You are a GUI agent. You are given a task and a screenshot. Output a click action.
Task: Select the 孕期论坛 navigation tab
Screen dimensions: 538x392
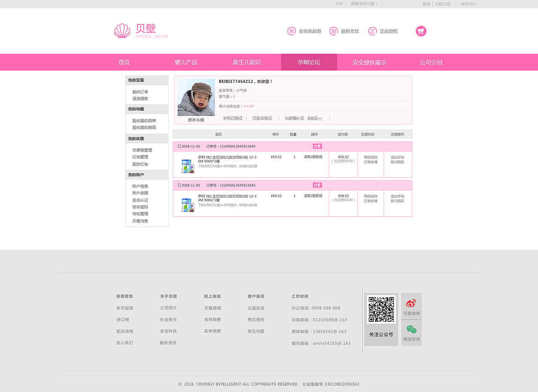[x=309, y=62]
